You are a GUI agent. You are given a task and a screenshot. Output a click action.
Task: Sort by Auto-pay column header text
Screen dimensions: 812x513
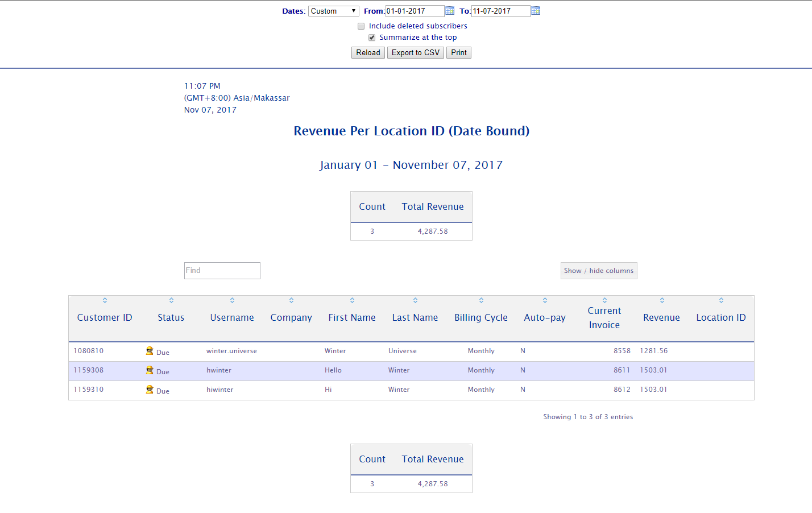click(545, 318)
